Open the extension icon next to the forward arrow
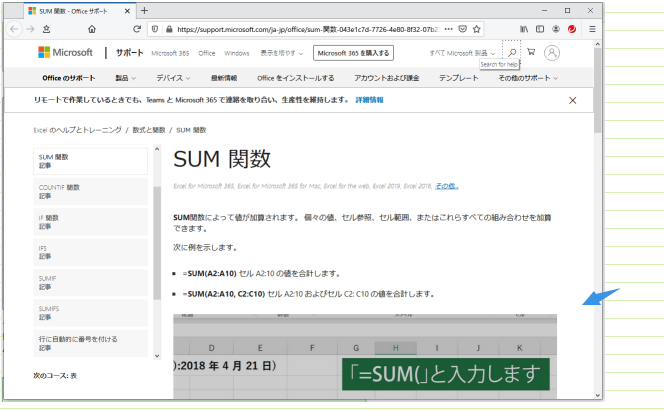This screenshot has height=411, width=664. (46, 29)
